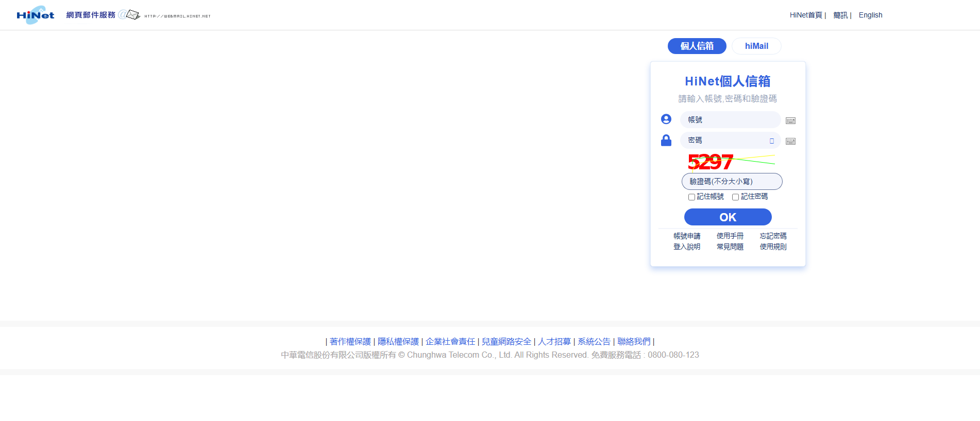Screen dimensions: 980x421
Task: Open 企業社會責任 footer link
Action: (x=450, y=341)
